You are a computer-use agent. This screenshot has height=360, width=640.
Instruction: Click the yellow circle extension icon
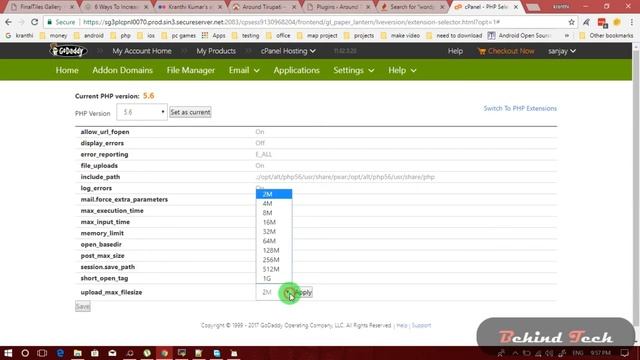[617, 22]
